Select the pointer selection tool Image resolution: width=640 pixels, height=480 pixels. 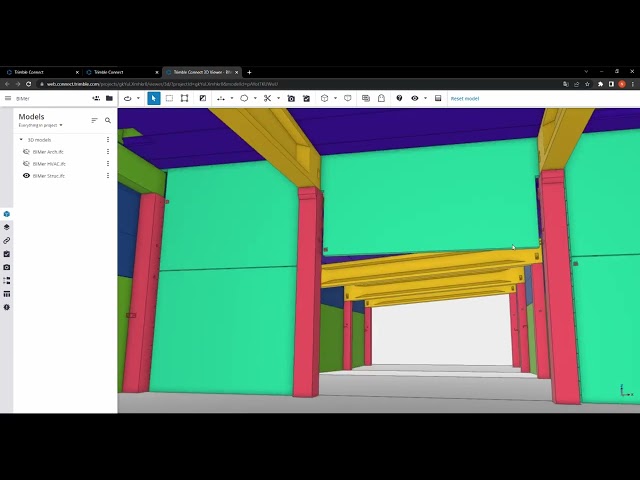pyautogui.click(x=154, y=98)
